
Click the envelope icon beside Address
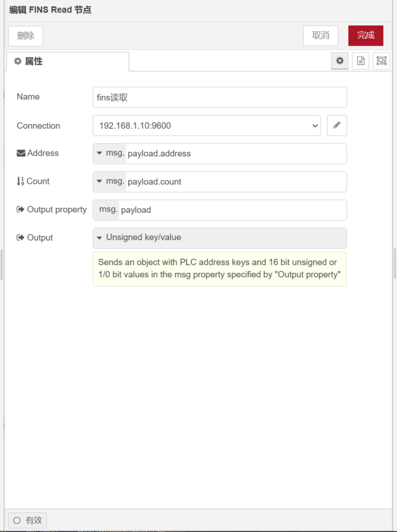point(21,153)
